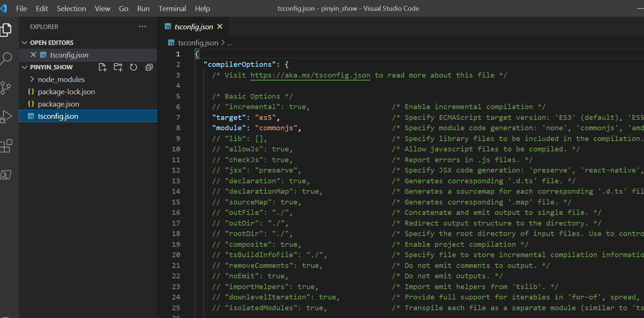644x318 pixels.
Task: Open the breadcrumb ellipsis symbol picker
Action: pyautogui.click(x=230, y=43)
